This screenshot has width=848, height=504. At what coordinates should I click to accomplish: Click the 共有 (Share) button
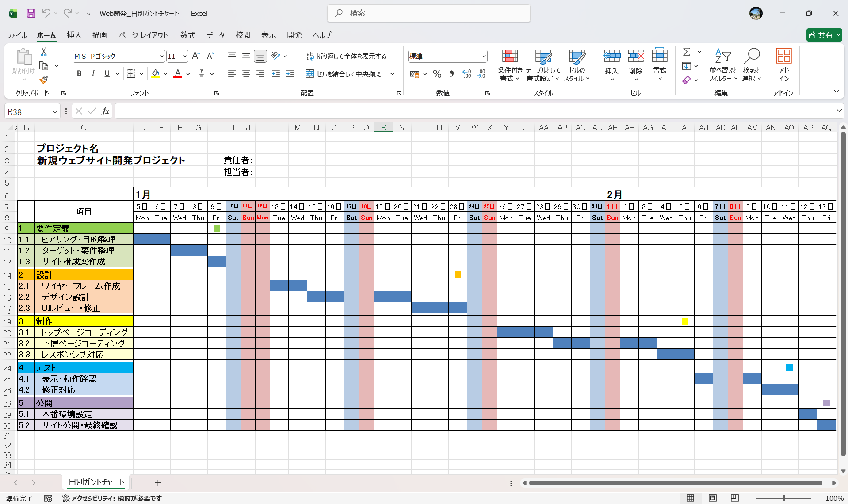click(x=824, y=35)
